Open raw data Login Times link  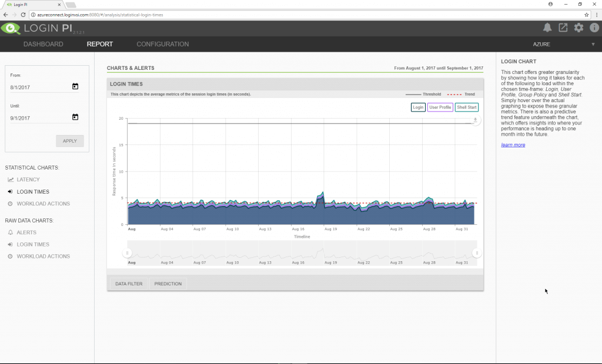(33, 244)
